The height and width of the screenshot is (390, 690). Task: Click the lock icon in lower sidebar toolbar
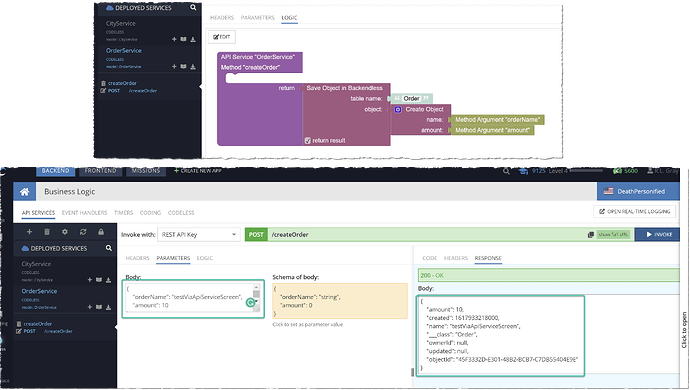(101, 232)
